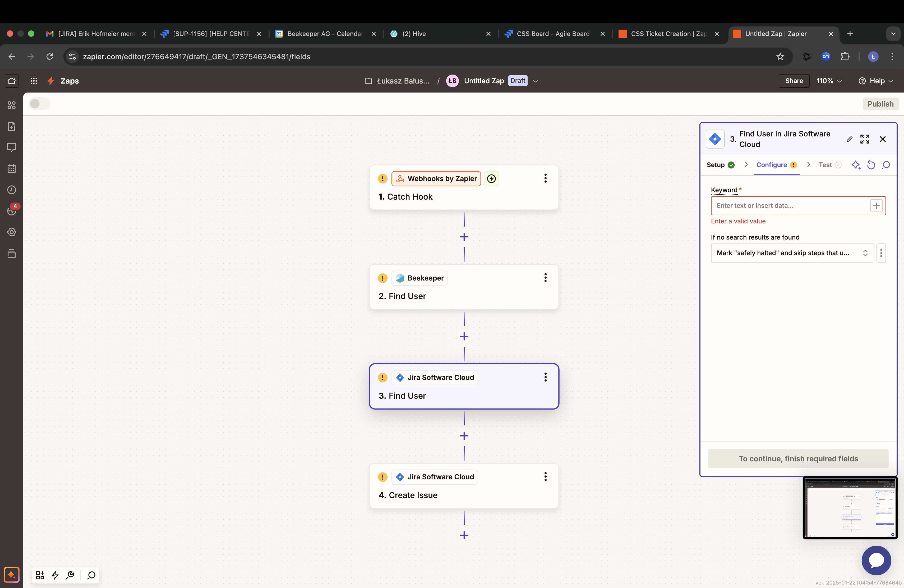Open the sidebar calendar icon
This screenshot has width=904, height=588.
pyautogui.click(x=11, y=169)
